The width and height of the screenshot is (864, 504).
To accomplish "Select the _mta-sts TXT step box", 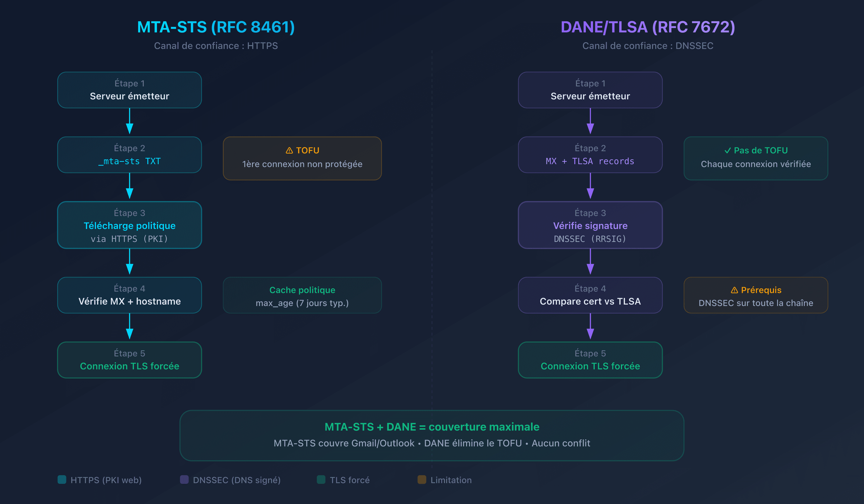I will 129,155.
